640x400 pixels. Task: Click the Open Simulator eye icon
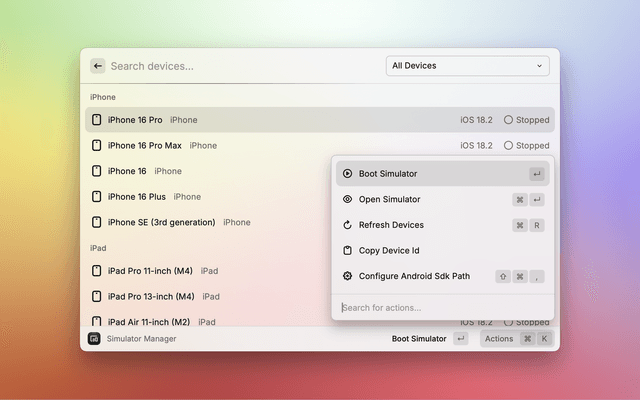point(347,199)
